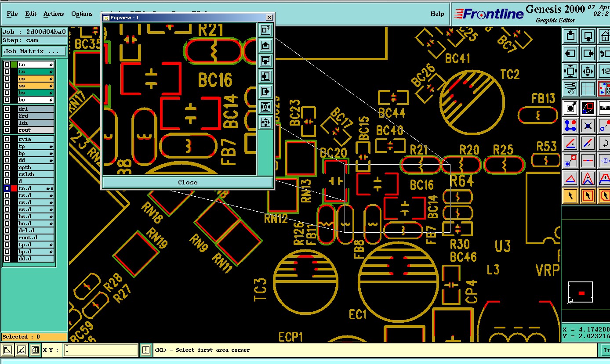610x364 pixels.
Task: Click the pan-up icon in Popview sidebar
Action: [265, 45]
